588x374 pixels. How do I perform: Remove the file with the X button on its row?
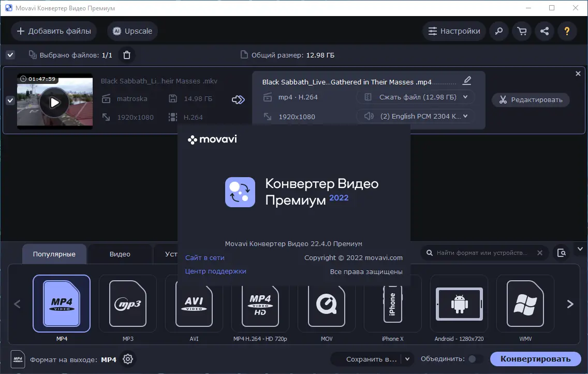578,74
